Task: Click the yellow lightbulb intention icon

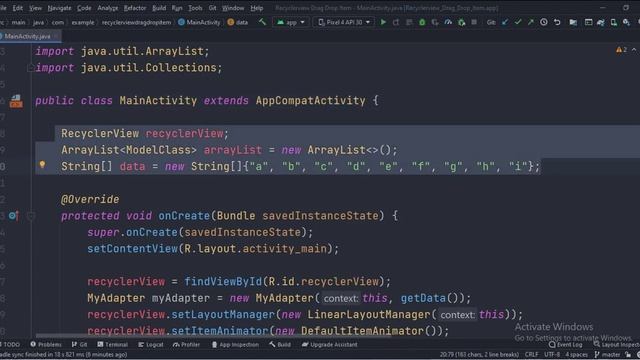Action: 42,164
